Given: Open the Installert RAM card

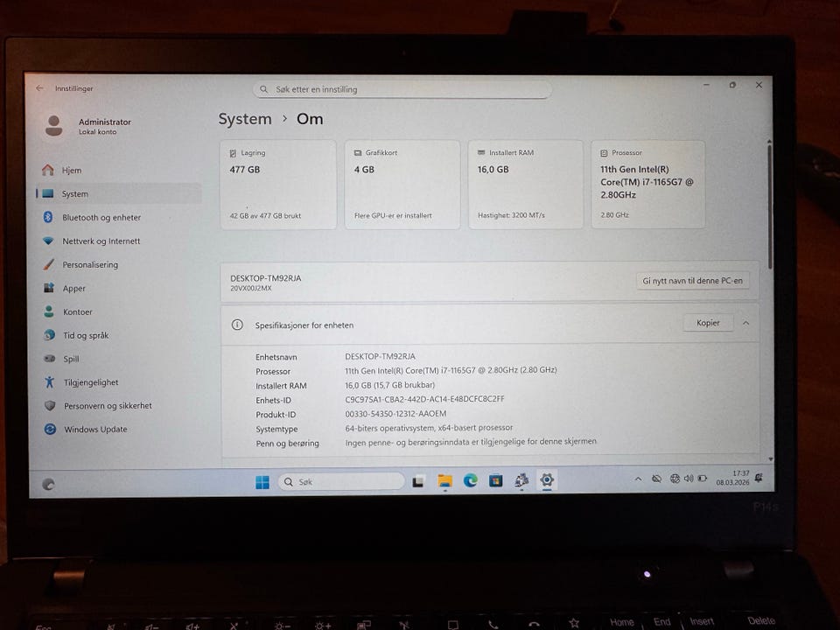Looking at the screenshot, I should click(526, 185).
